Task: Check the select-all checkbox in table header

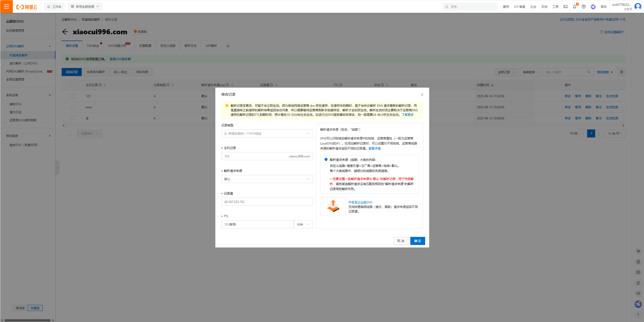Action: (73, 85)
